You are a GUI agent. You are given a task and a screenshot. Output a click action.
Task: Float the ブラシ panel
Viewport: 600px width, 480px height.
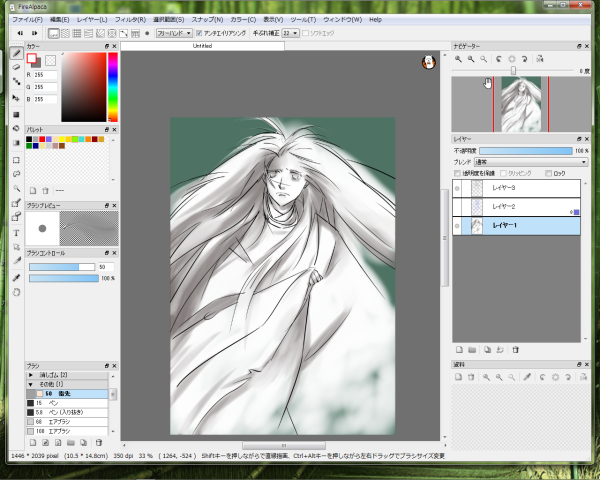[x=107, y=366]
